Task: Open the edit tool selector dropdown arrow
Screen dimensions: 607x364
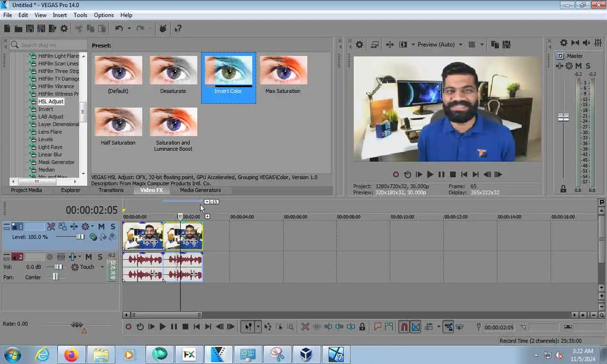Action: (x=258, y=327)
